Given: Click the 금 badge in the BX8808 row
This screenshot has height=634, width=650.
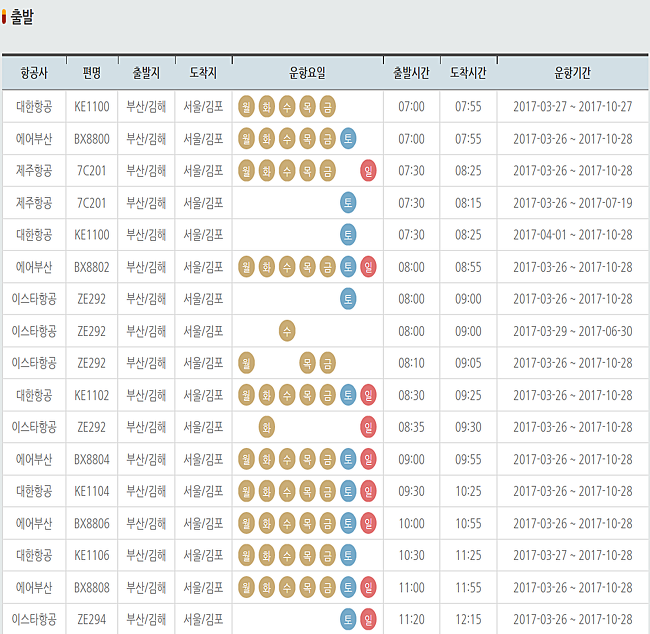Looking at the screenshot, I should [327, 587].
